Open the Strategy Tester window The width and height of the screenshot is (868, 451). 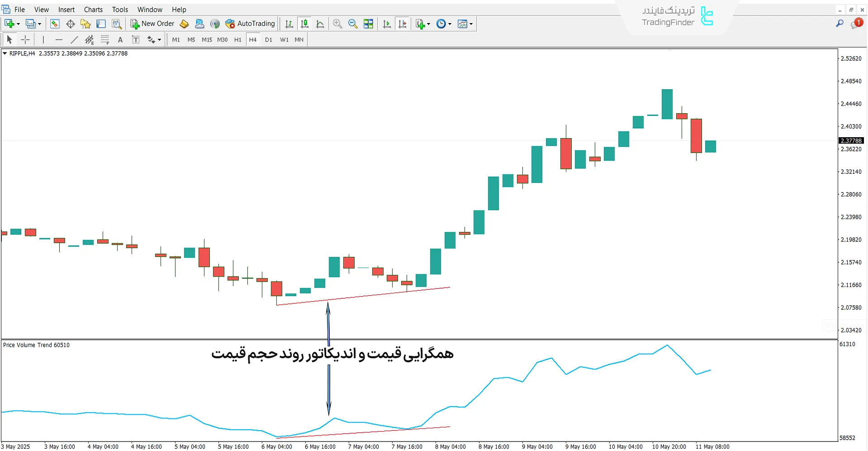(x=117, y=24)
